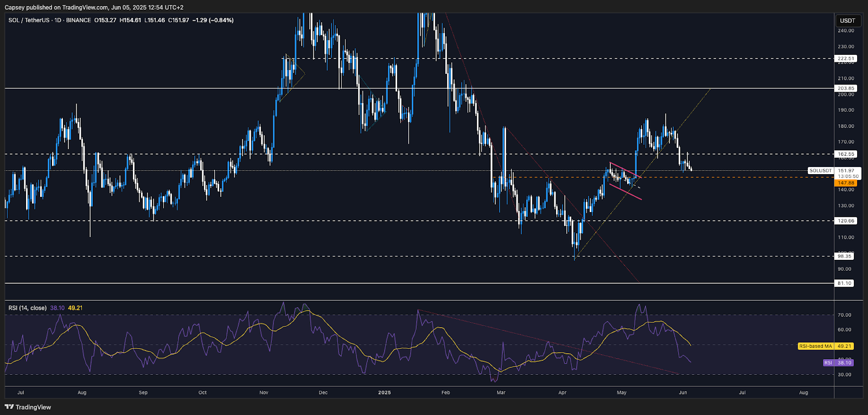Select the 81.10 horizontal line price label

(844, 283)
